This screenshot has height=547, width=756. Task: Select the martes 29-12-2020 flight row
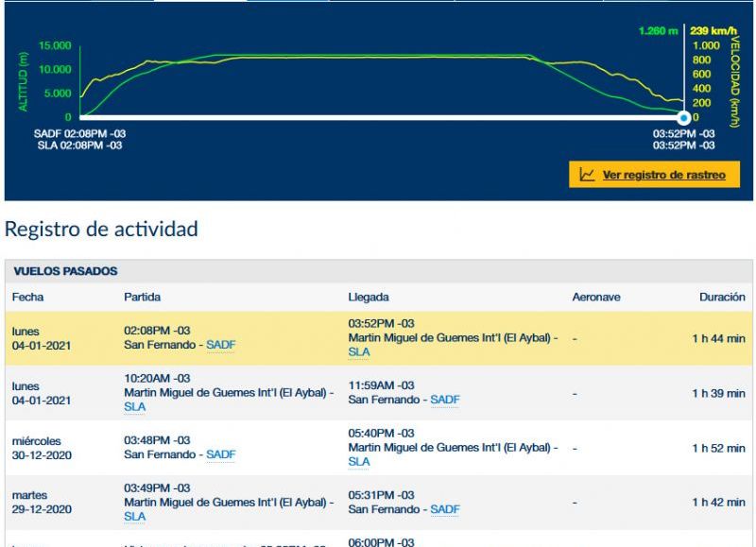pos(379,503)
